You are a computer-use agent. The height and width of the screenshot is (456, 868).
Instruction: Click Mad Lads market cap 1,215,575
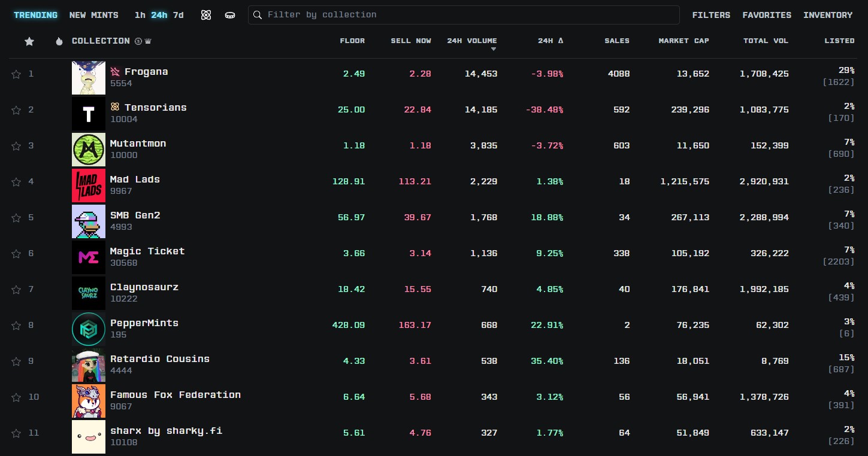[685, 182]
